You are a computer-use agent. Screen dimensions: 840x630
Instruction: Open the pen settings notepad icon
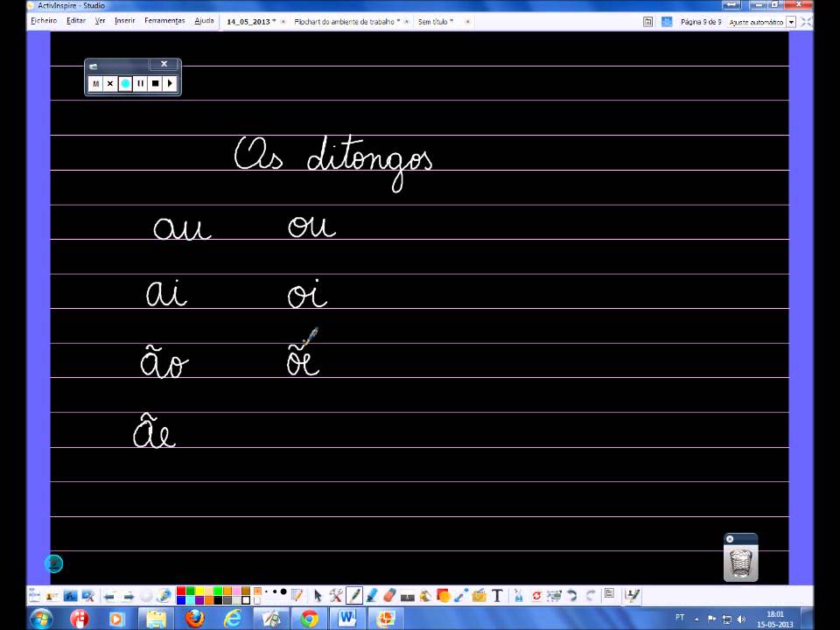tap(297, 595)
